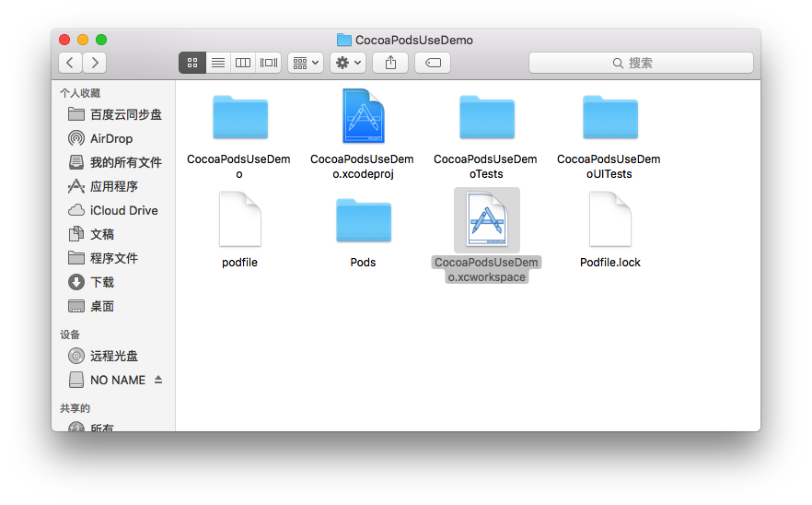Open 应用程序 in the sidebar
The image size is (812, 505).
(114, 186)
